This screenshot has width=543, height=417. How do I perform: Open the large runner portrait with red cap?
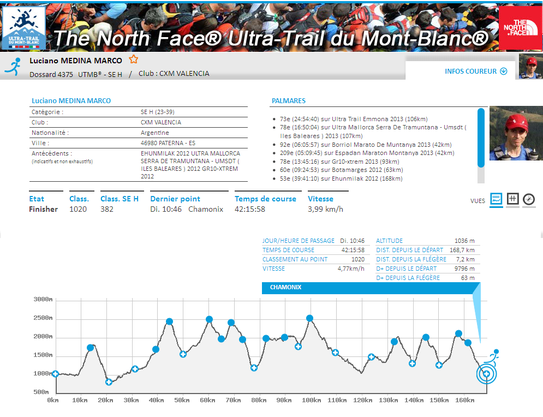(516, 133)
